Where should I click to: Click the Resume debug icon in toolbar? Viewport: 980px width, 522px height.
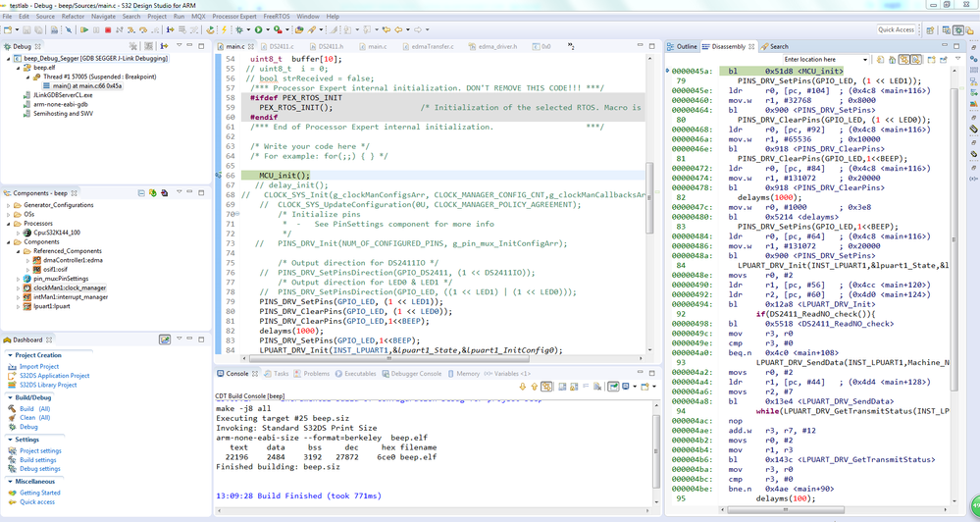[x=84, y=29]
